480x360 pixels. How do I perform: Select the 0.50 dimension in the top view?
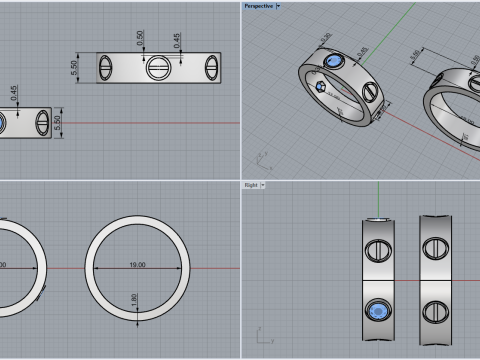(140, 38)
